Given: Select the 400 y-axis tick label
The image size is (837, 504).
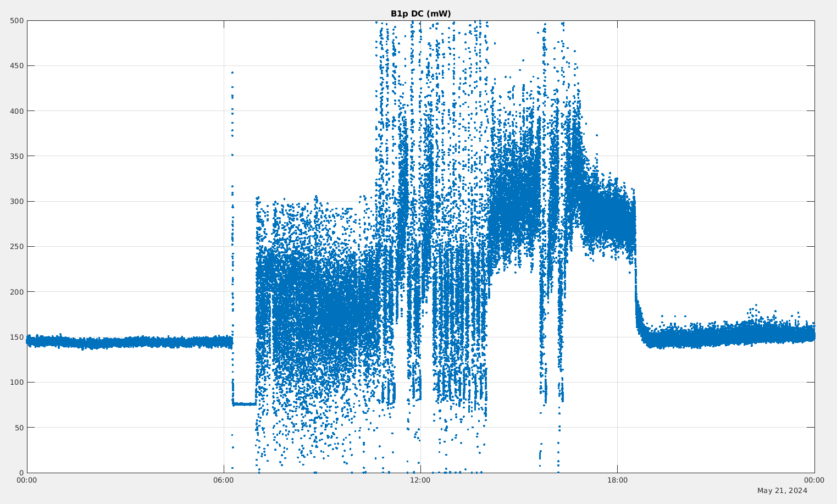Looking at the screenshot, I should pos(17,111).
